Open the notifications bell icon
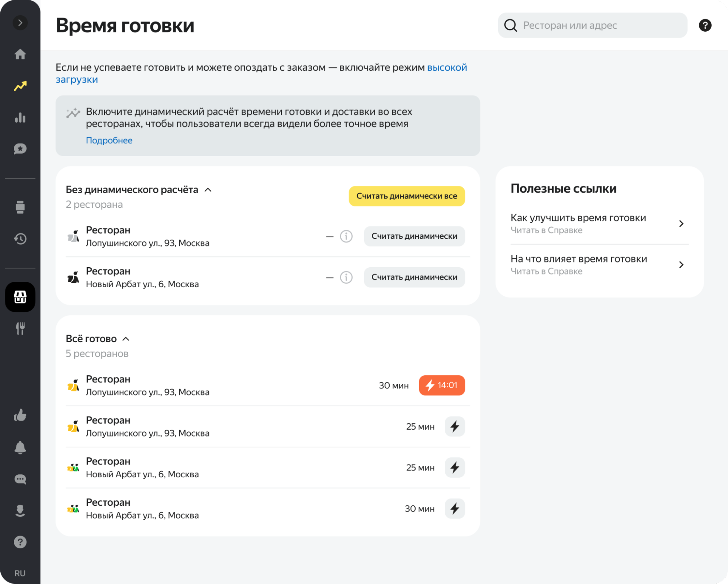The image size is (728, 584). point(20,447)
